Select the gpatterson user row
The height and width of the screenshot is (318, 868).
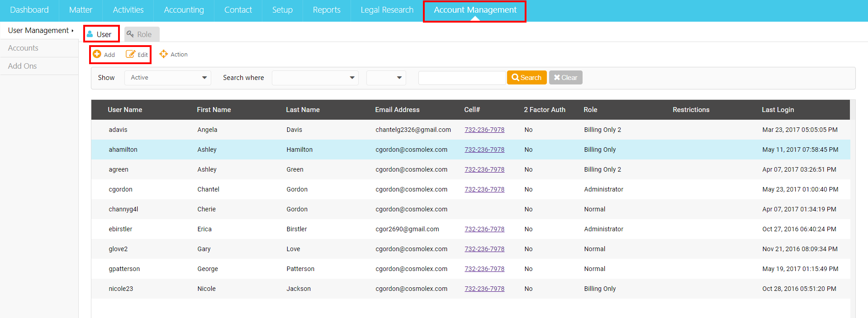(470, 269)
